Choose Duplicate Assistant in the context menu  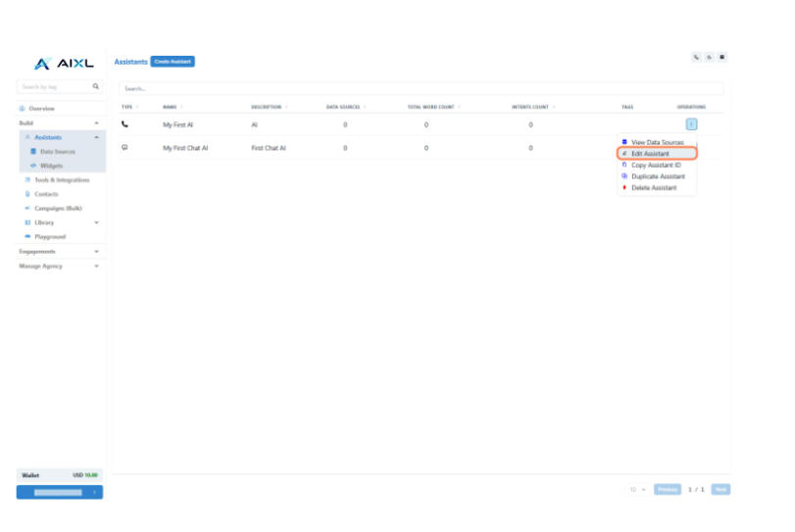[x=658, y=176]
